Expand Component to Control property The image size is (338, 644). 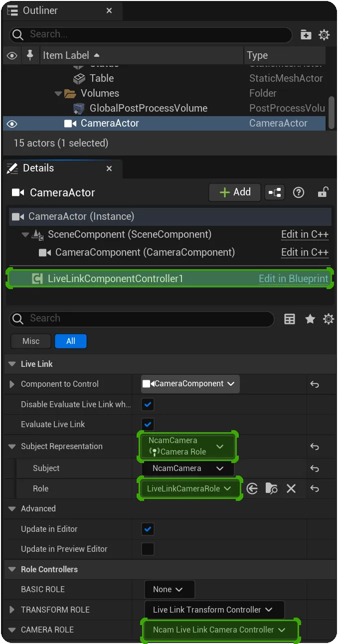[12, 384]
